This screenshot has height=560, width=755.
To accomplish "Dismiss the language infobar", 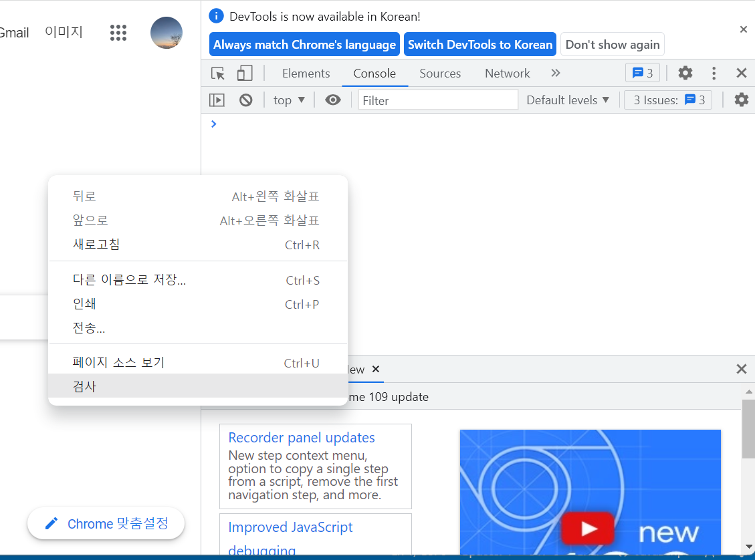I will (744, 29).
